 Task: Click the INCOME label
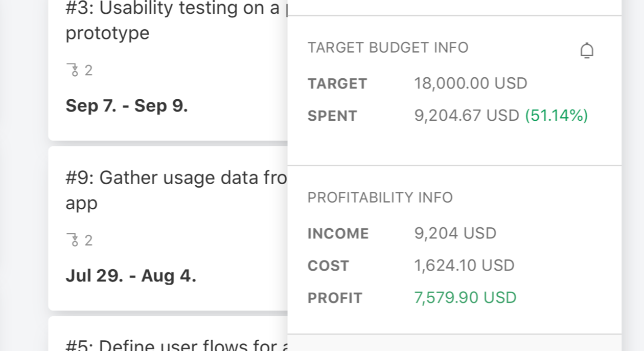[x=338, y=234]
